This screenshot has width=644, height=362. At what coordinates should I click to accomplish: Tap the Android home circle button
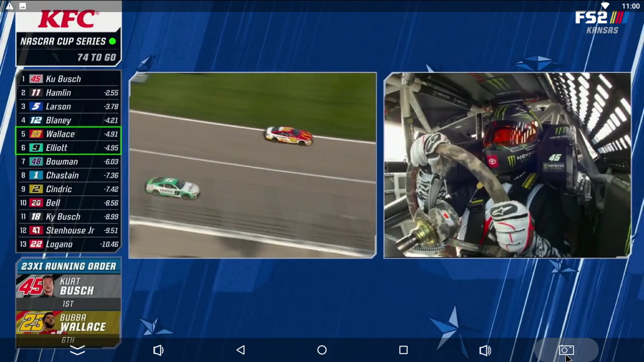coord(322,350)
